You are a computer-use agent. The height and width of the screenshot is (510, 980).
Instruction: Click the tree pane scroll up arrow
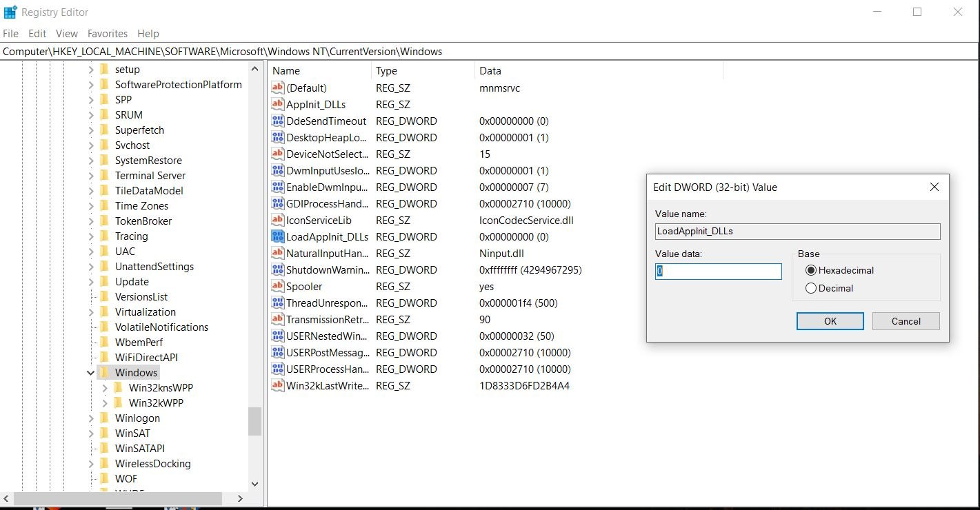click(255, 69)
